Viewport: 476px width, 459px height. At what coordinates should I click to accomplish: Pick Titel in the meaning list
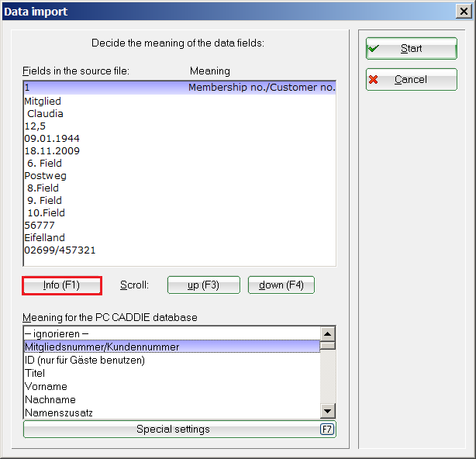pos(171,373)
